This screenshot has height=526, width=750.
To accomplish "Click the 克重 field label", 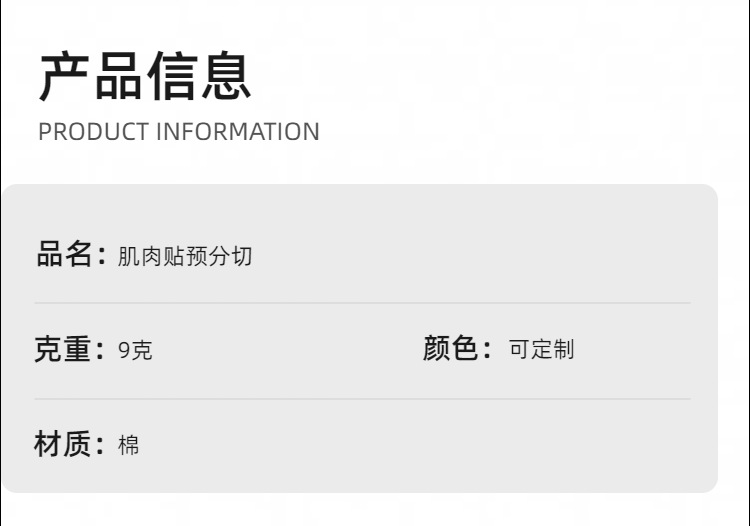I will [x=64, y=350].
